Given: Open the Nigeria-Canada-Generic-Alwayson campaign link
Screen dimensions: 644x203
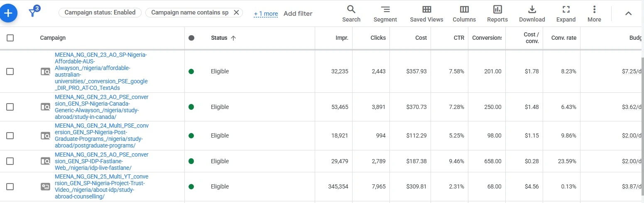Looking at the screenshot, I should point(101,107).
